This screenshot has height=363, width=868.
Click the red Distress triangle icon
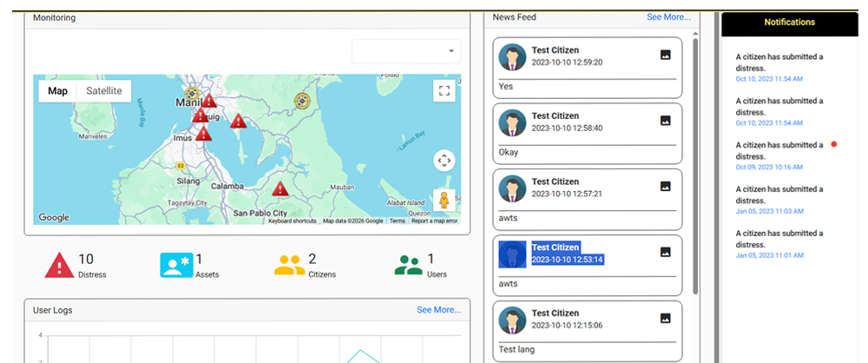click(60, 265)
